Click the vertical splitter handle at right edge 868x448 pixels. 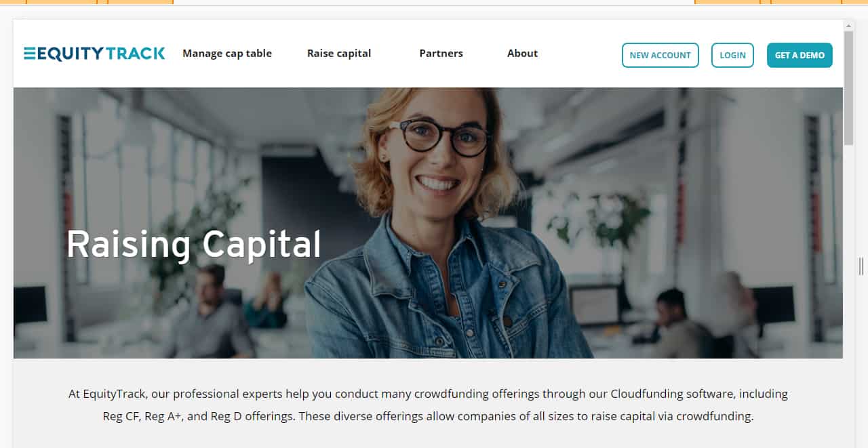(x=861, y=266)
